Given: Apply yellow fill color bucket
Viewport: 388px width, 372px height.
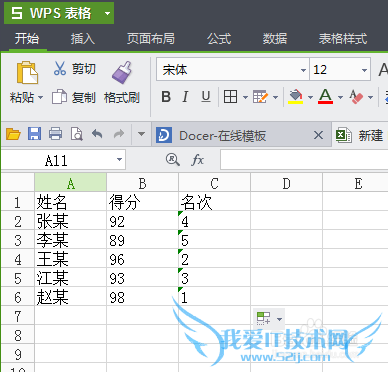Looking at the screenshot, I should [296, 97].
